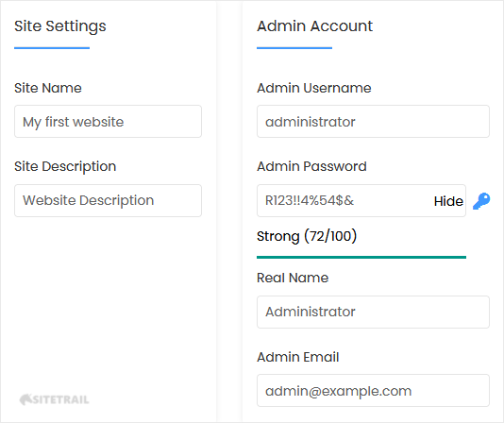This screenshot has width=504, height=423.
Task: Hide the admin password text
Action: (x=448, y=201)
